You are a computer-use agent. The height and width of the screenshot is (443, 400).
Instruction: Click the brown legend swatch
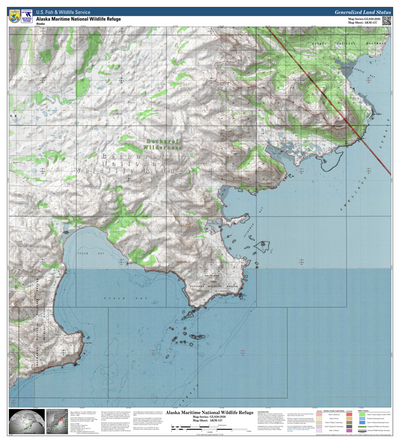pyautogui.click(x=349, y=422)
